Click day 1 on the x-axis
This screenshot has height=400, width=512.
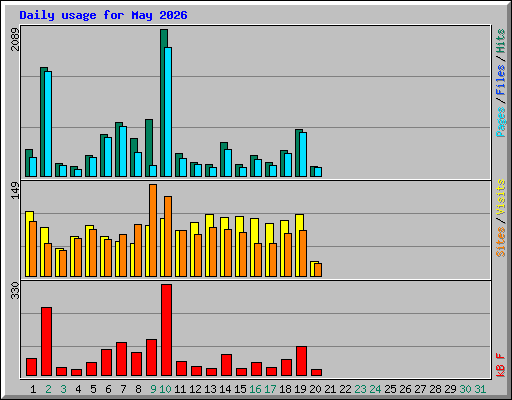[33, 389]
